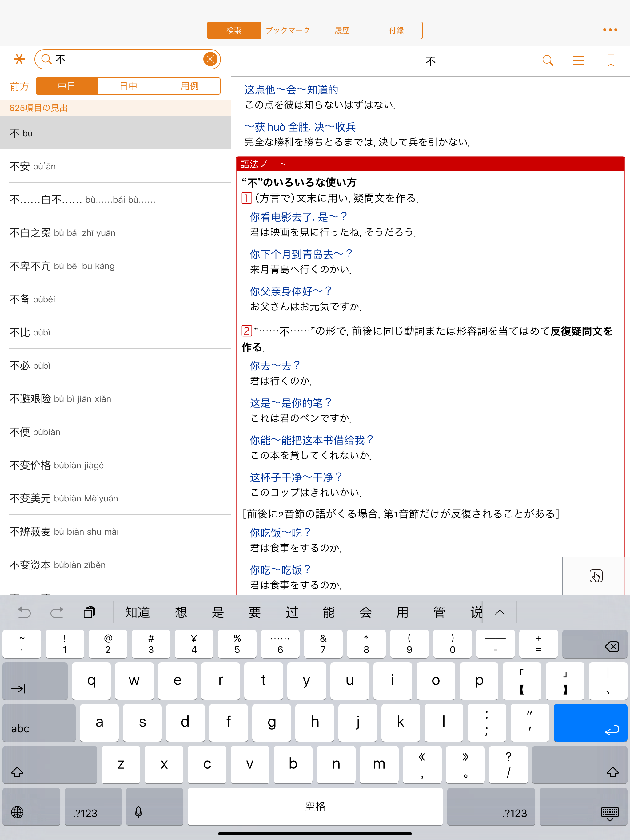Tap the backspace delete key
Screen dimensions: 630x840
(595, 644)
